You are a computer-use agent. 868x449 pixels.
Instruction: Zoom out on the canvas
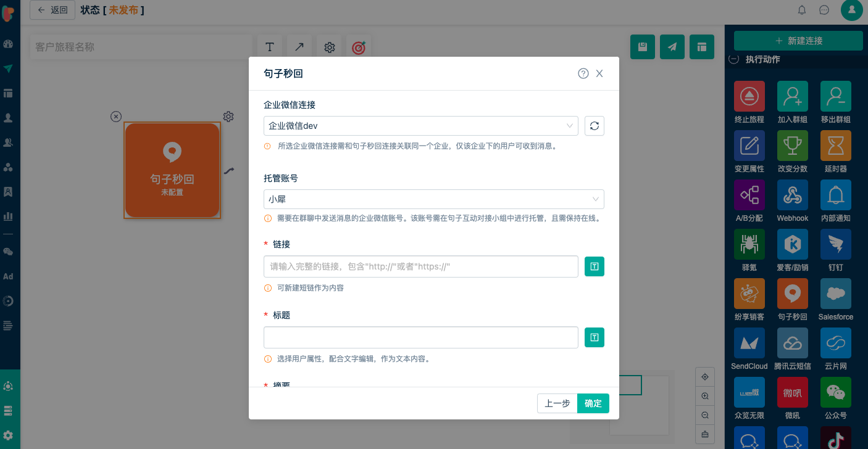tap(704, 415)
